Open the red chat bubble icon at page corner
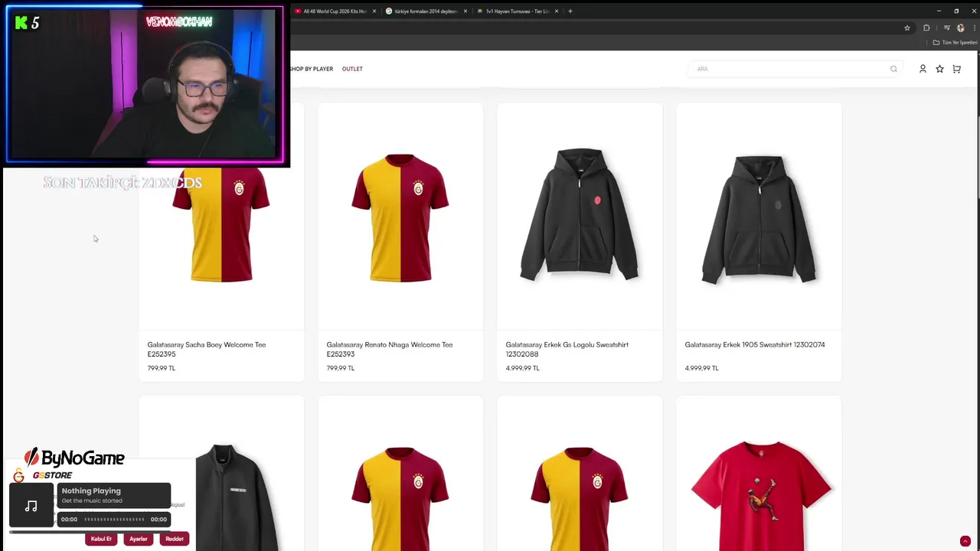980x551 pixels. 965,541
